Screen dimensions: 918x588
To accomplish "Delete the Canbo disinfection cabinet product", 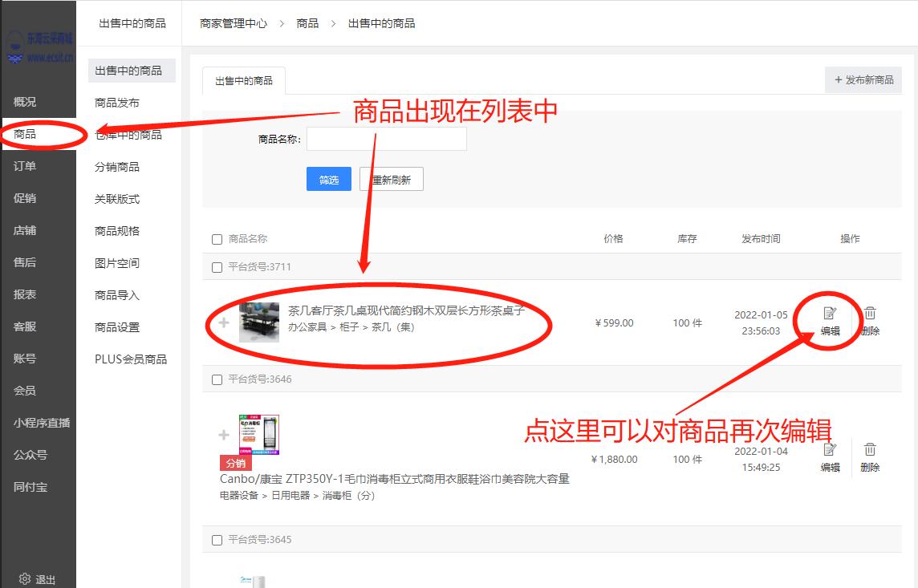I will pos(870,450).
